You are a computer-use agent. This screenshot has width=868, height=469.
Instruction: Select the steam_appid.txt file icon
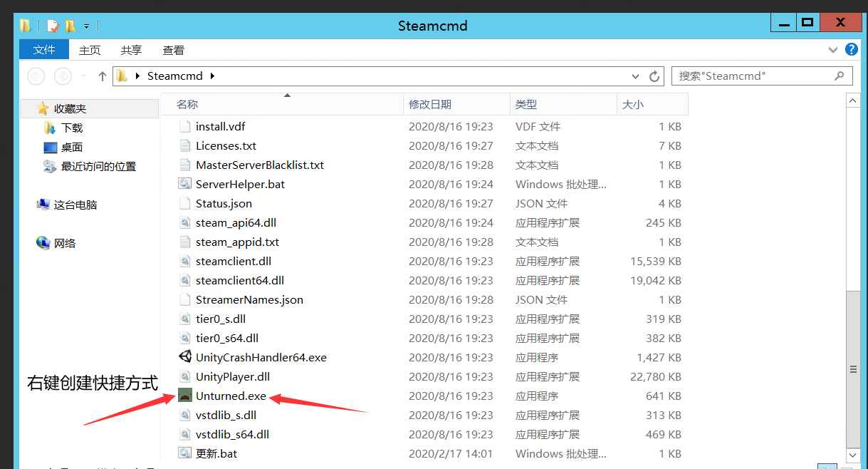pyautogui.click(x=185, y=242)
